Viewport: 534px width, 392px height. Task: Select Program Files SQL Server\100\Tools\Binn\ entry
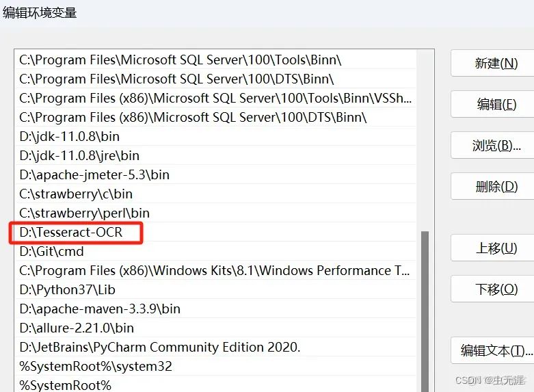[215, 60]
